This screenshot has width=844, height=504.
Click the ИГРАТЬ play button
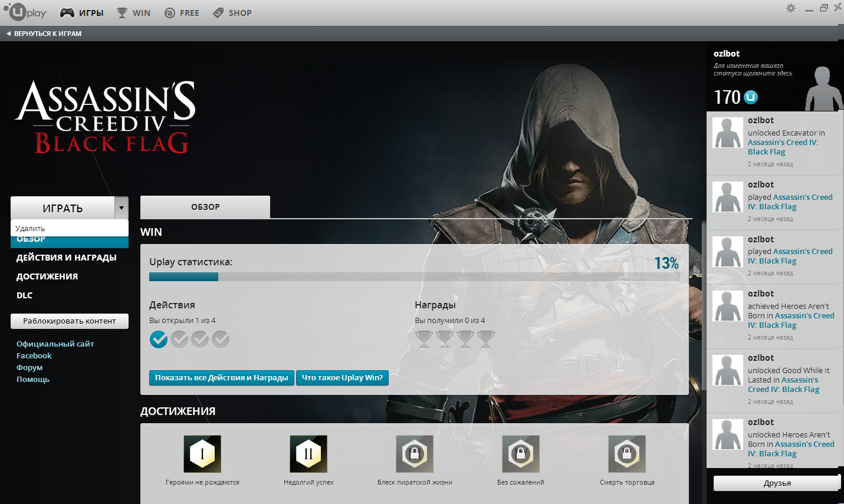click(63, 208)
